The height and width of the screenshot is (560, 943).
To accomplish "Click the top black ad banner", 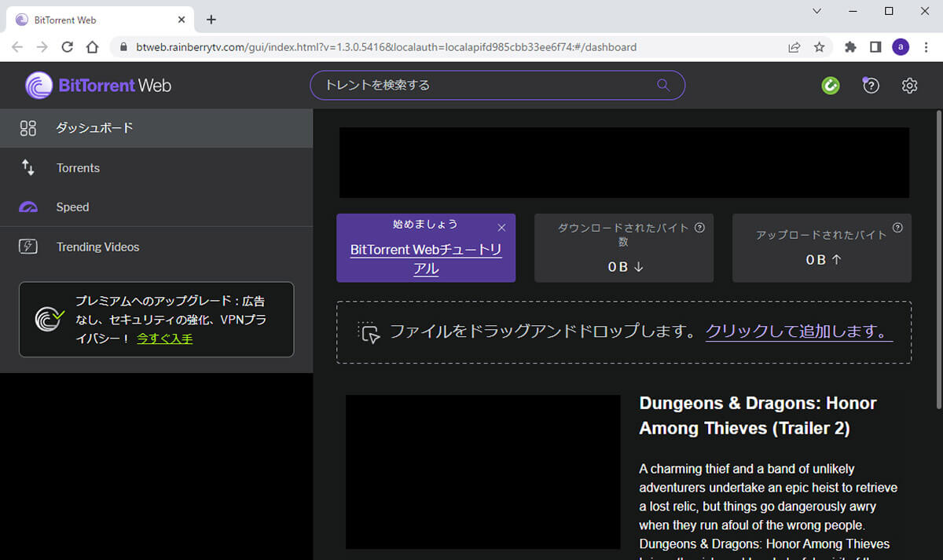I will 624,163.
